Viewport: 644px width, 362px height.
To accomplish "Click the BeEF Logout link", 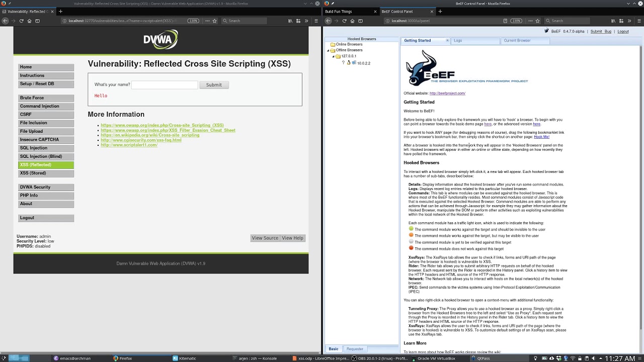I will [623, 31].
